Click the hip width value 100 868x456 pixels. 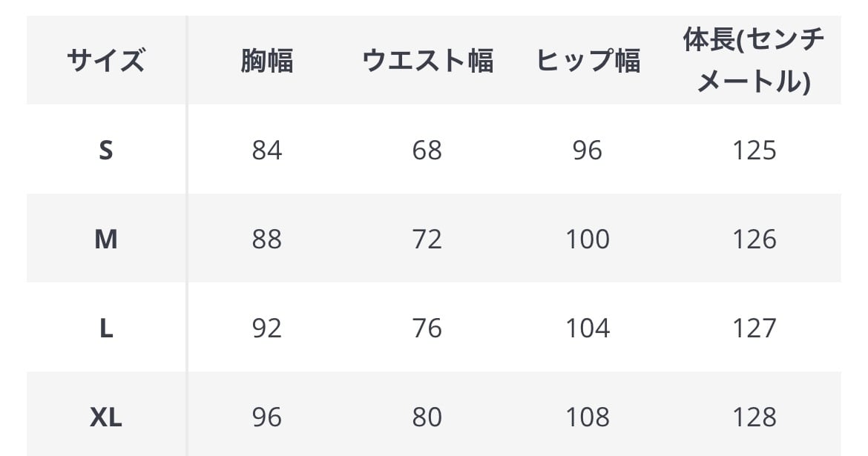point(588,239)
